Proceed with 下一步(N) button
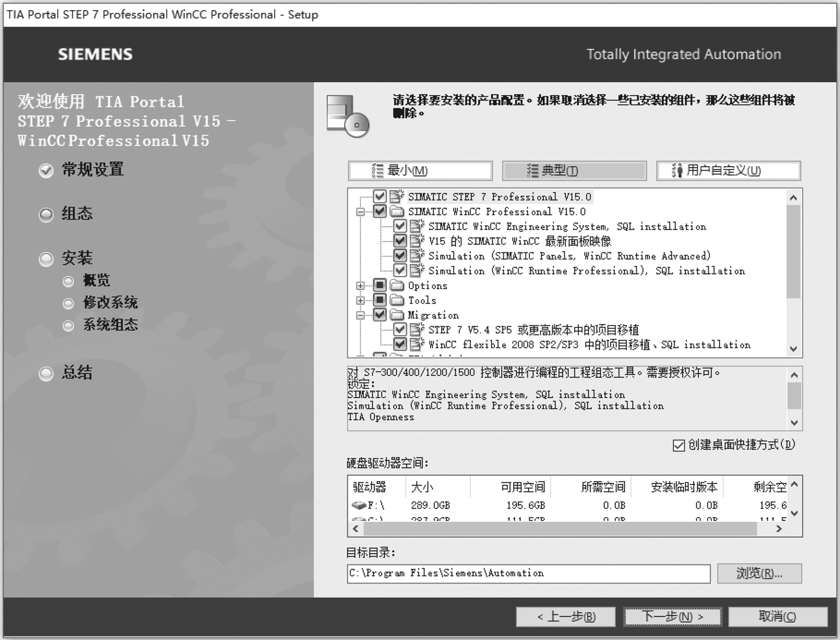 [672, 617]
